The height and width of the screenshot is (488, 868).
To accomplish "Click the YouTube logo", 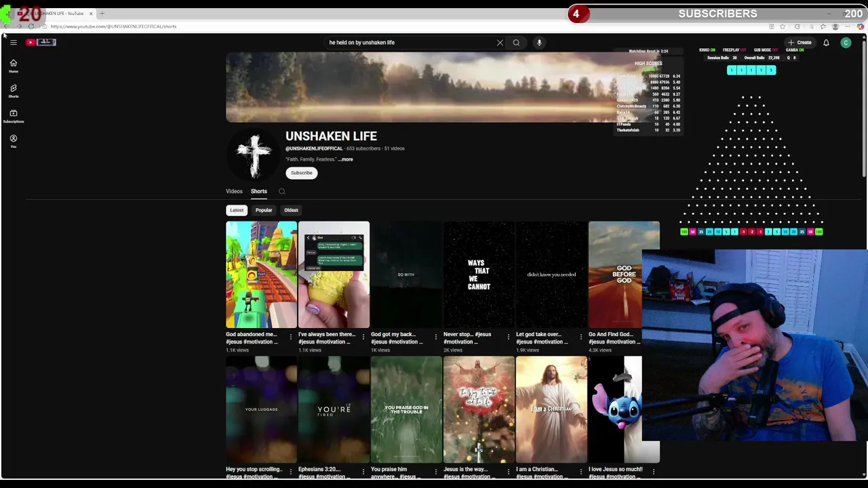I will (41, 42).
